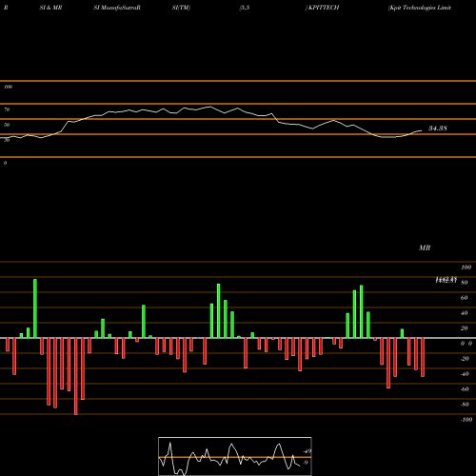Screen dimensions: 476x476
Task: Click the MR label above the bar chart
Action: pos(425,248)
